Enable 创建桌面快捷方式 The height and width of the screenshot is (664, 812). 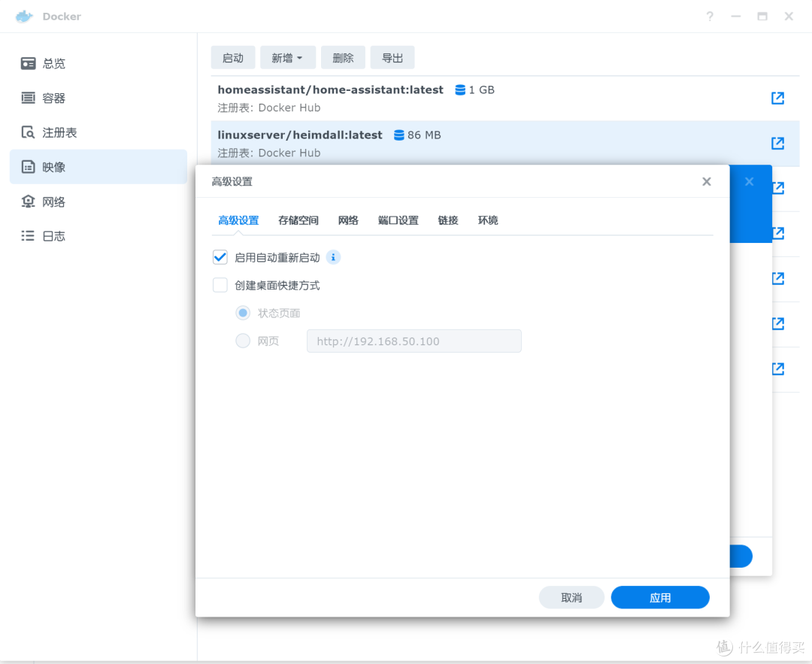point(220,285)
